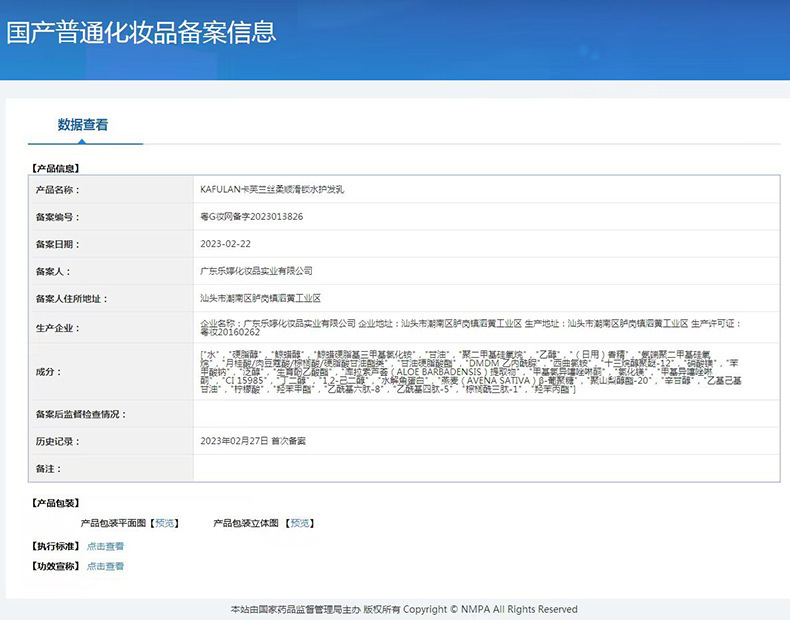
Task: Open 点击查看 link next to 执行标准
Action: pos(105,546)
